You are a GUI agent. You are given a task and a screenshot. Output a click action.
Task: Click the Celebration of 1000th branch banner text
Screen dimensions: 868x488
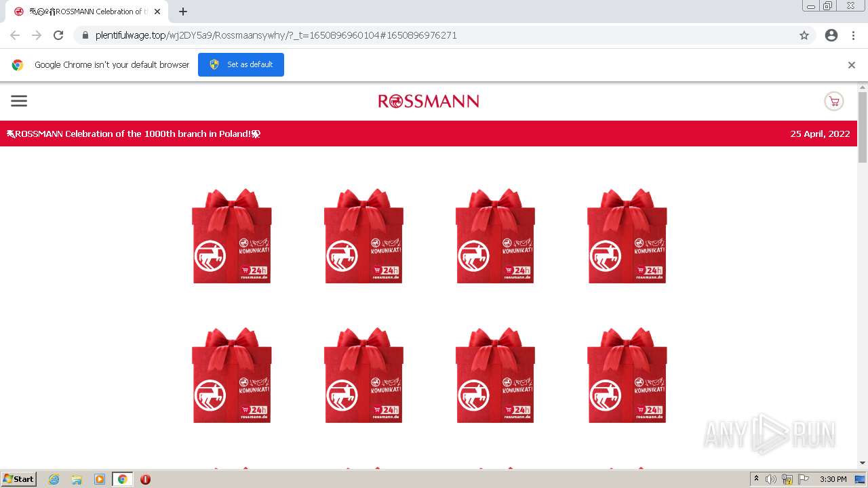coord(134,134)
